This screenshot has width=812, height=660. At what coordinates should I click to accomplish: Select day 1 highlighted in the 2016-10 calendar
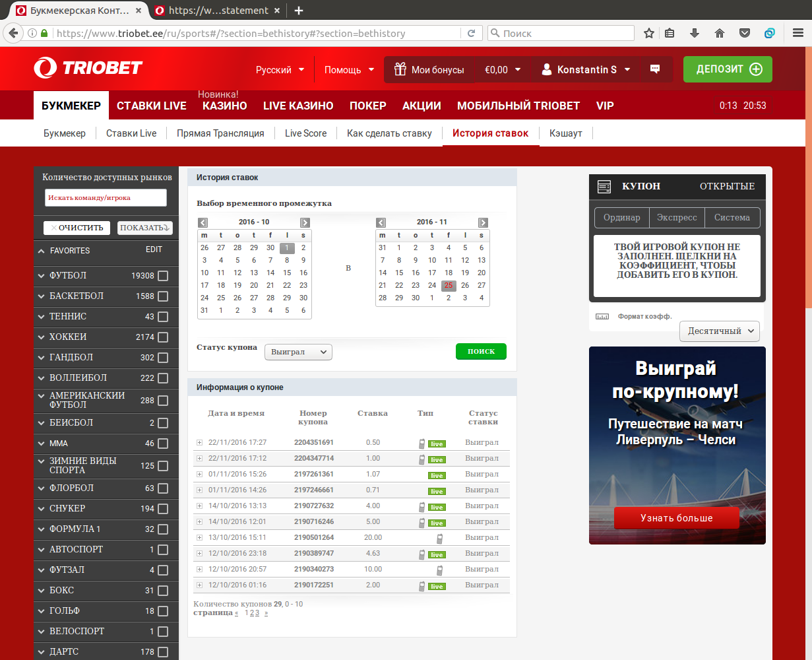click(x=287, y=248)
